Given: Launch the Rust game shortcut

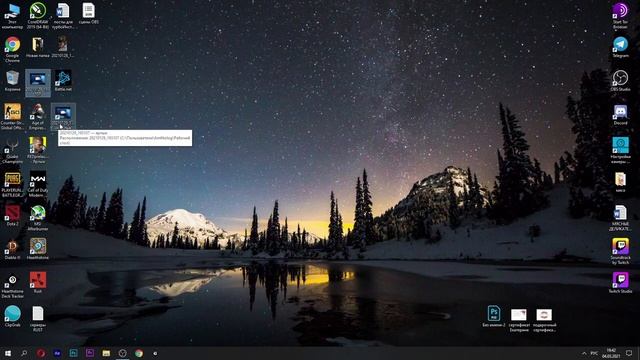Looking at the screenshot, I should [38, 283].
